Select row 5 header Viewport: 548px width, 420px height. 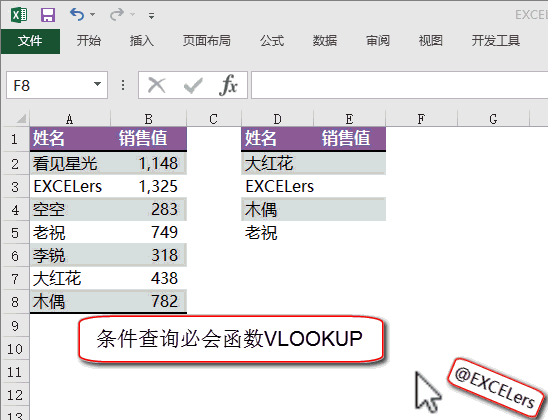(x=15, y=233)
